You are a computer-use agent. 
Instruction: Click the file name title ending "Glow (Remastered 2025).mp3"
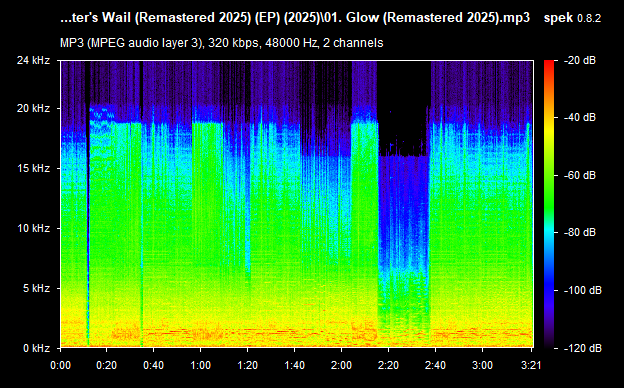295,18
